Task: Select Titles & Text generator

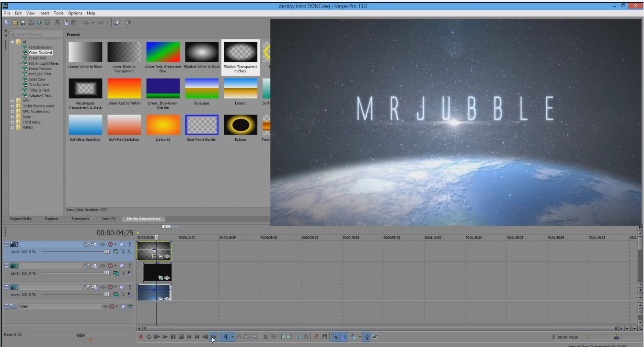Action: tap(39, 90)
